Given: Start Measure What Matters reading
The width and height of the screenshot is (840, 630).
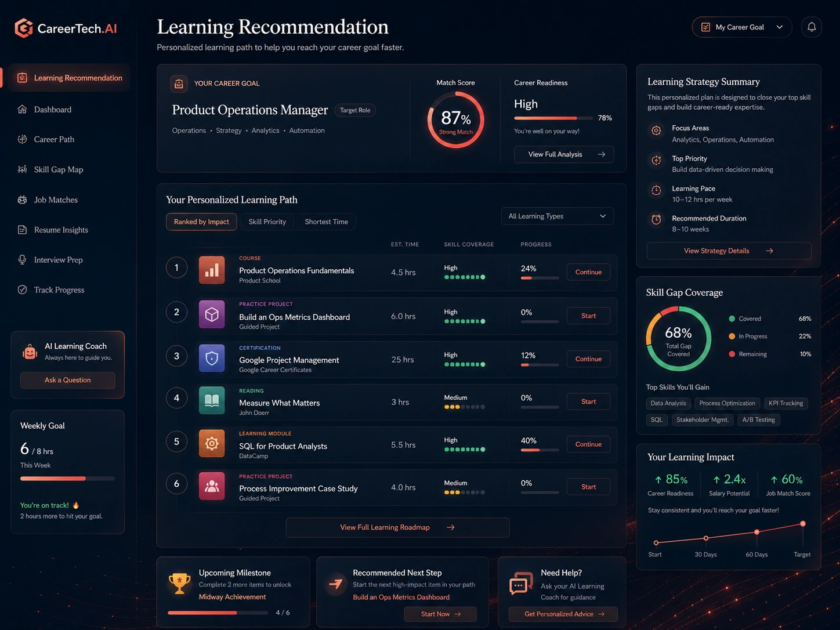Looking at the screenshot, I should [588, 401].
